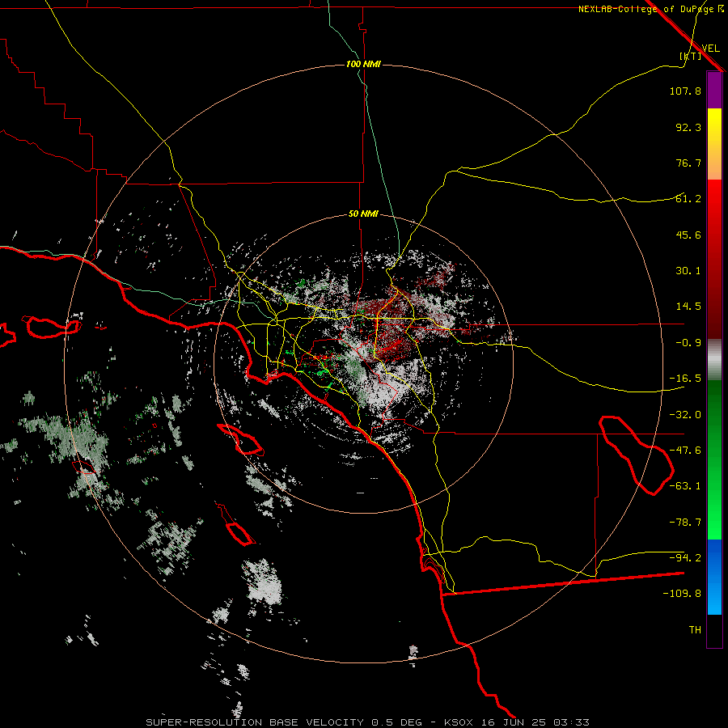Click the 76.7 legend value
The width and height of the screenshot is (728, 728).
tap(688, 163)
